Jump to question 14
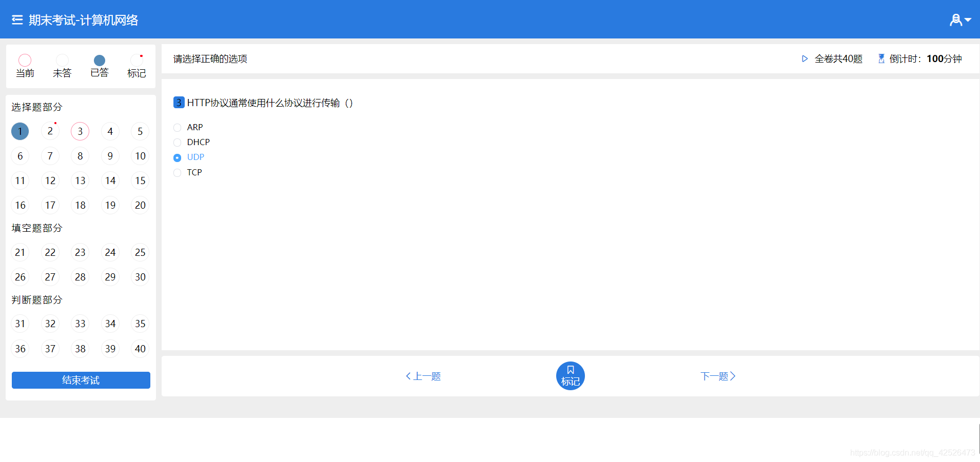This screenshot has height=462, width=980. (x=110, y=180)
